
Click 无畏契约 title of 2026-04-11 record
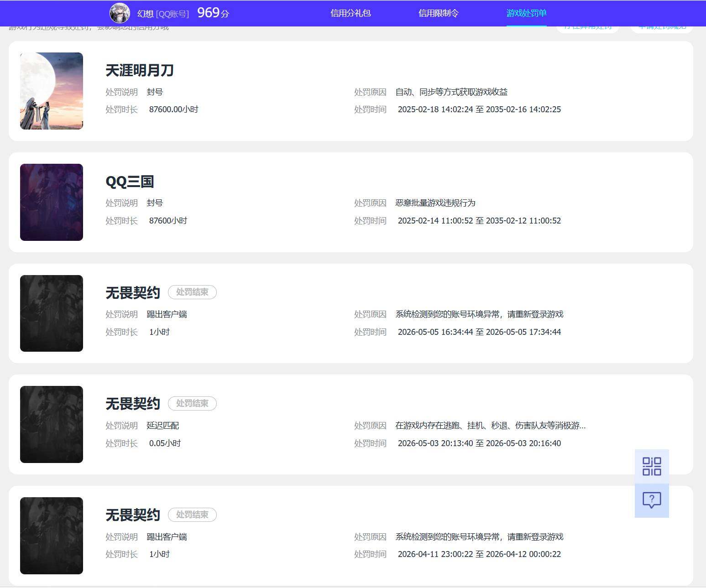point(133,515)
